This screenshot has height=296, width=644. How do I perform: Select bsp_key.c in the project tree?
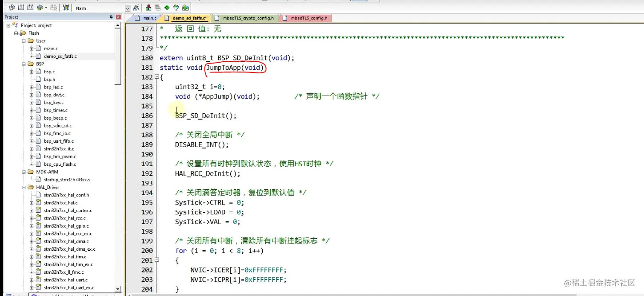pos(53,102)
